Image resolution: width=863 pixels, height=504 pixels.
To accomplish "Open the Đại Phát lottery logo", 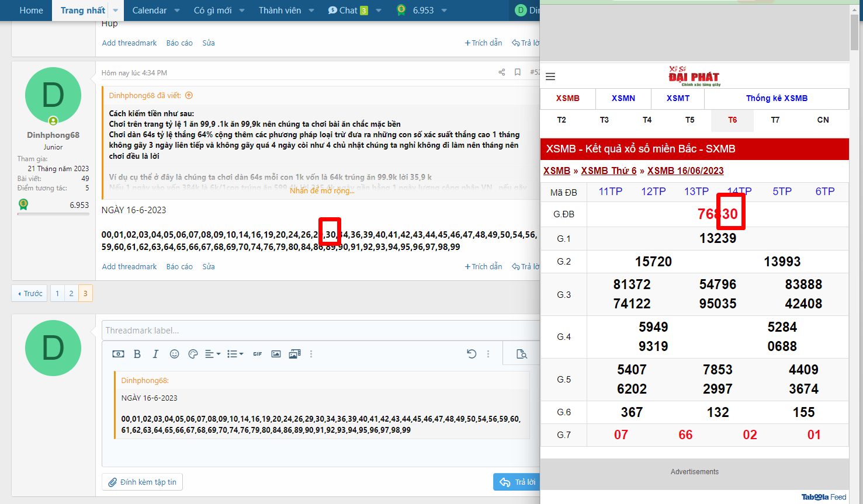I will (694, 76).
